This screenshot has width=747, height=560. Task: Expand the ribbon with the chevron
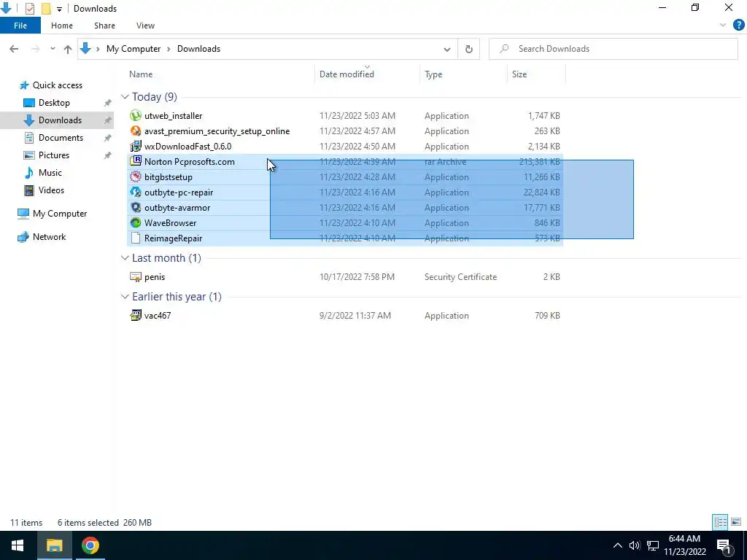tap(723, 26)
